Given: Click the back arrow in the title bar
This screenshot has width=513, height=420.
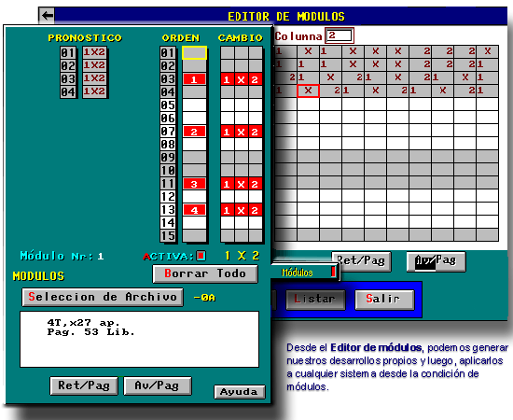Looking at the screenshot, I should click(48, 15).
